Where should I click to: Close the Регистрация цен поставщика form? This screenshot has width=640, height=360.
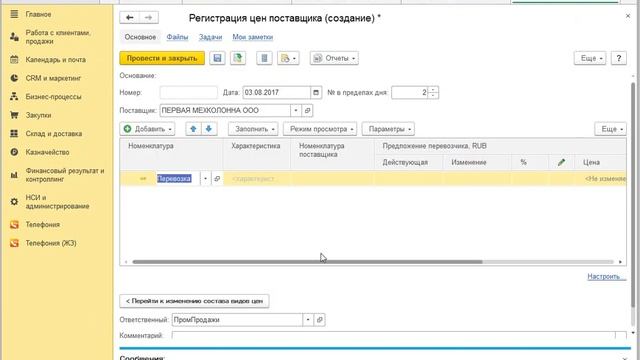point(628,16)
